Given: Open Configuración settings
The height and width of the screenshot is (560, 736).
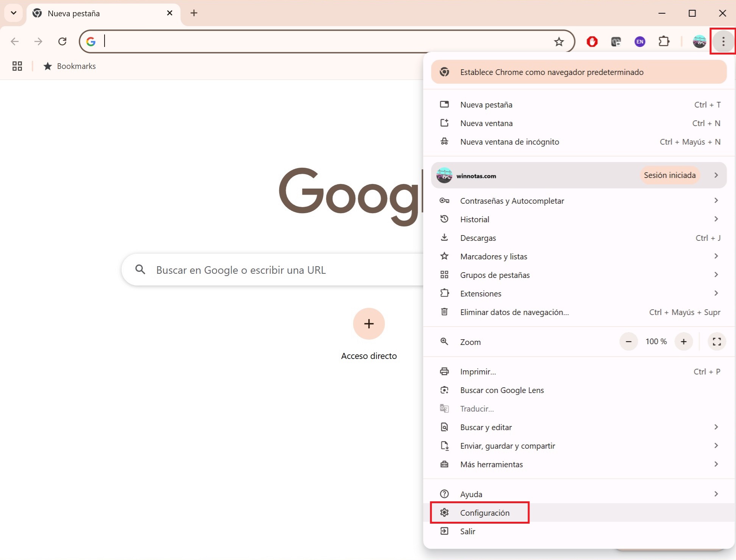Looking at the screenshot, I should tap(579, 513).
